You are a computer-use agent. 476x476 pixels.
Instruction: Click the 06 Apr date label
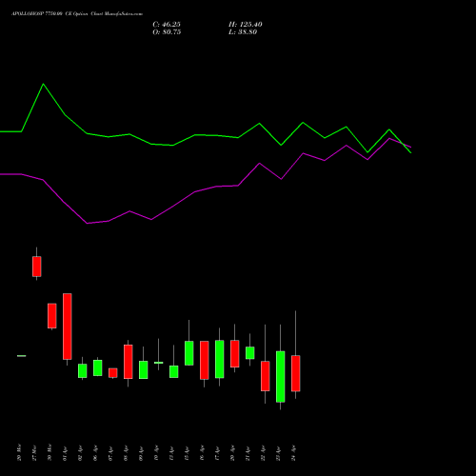(x=95, y=453)
